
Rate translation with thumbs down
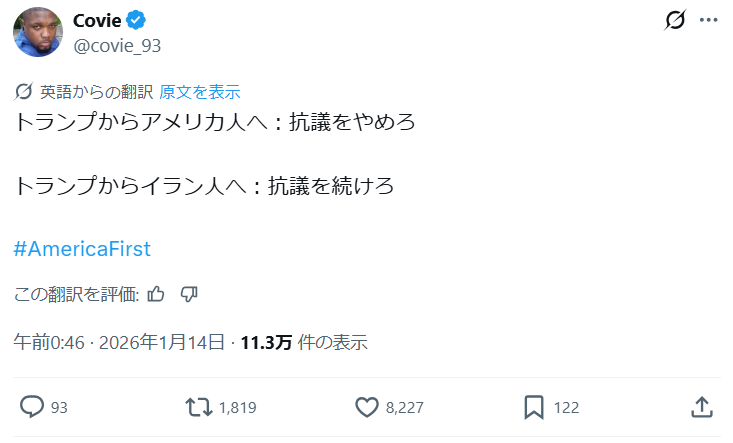coord(189,294)
